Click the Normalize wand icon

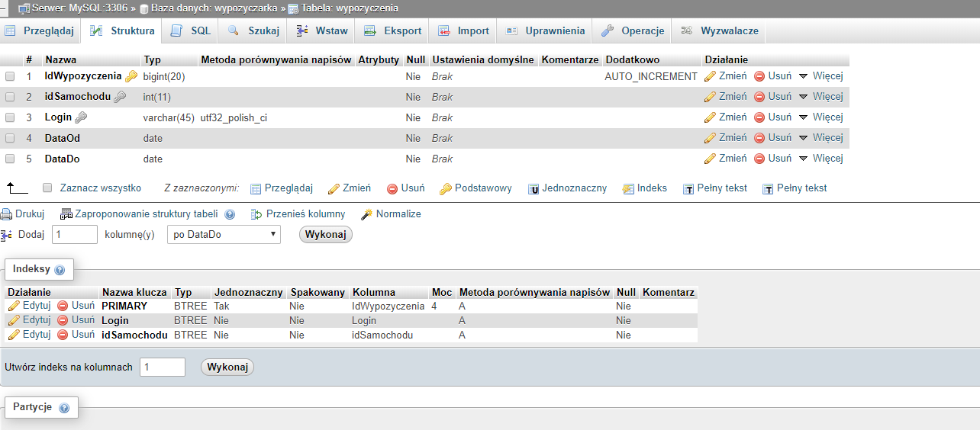click(367, 214)
